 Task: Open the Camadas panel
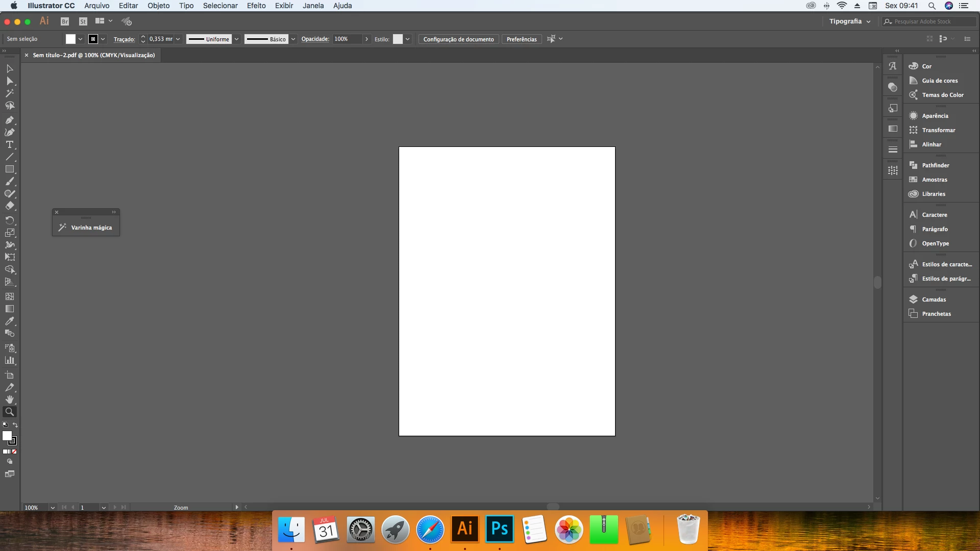tap(934, 299)
